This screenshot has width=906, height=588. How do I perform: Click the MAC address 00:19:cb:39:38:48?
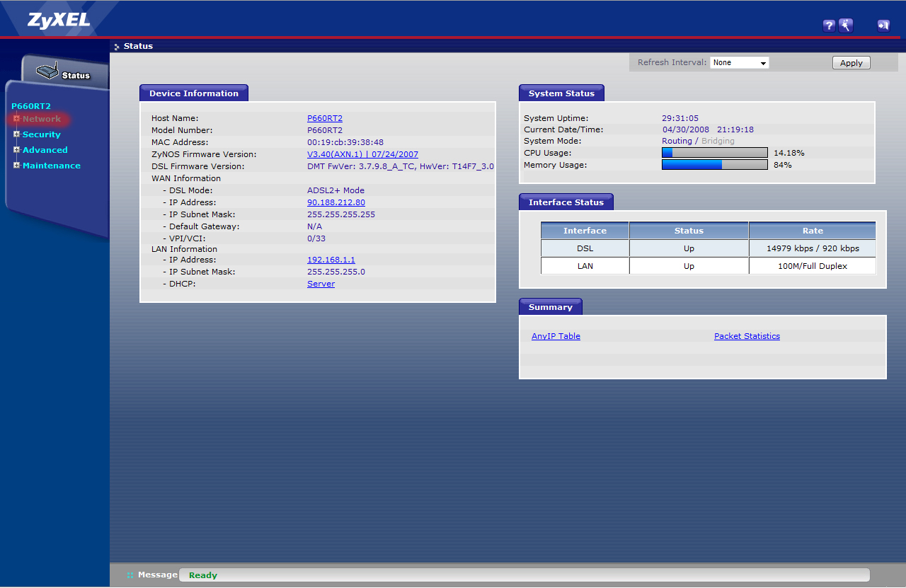click(345, 142)
